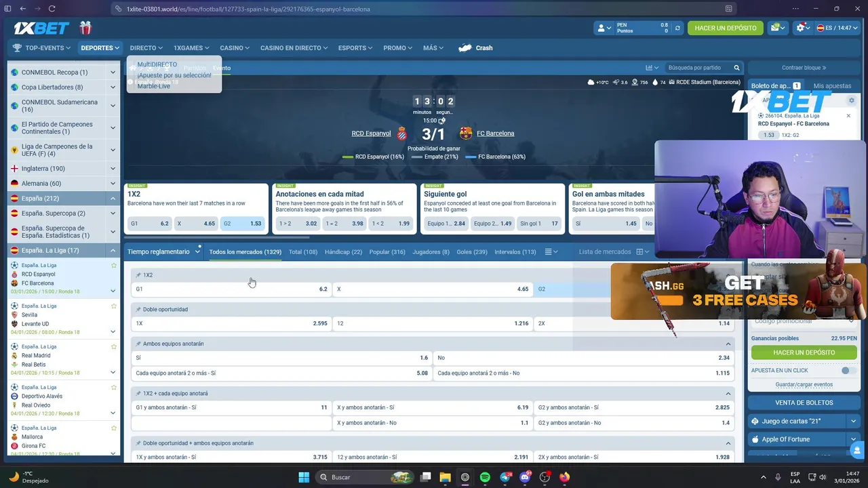Open the DEPORTES menu

(x=100, y=48)
